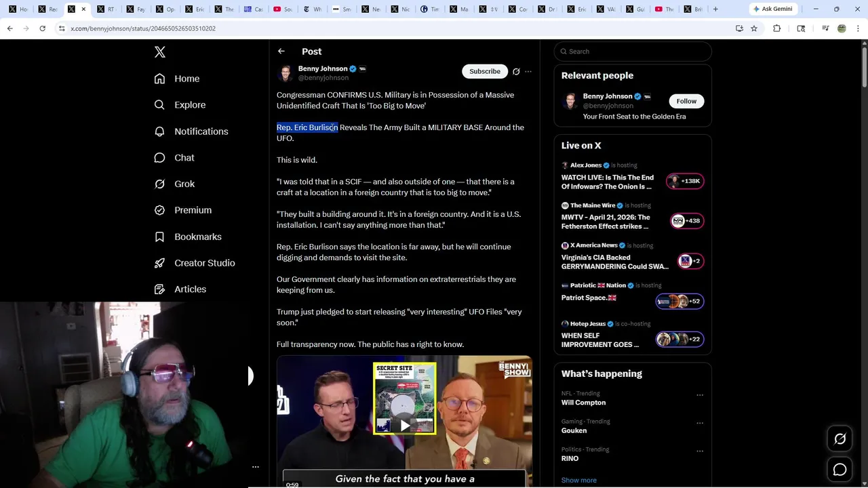Bookmark this page with star icon
The height and width of the screenshot is (488, 868).
[753, 28]
